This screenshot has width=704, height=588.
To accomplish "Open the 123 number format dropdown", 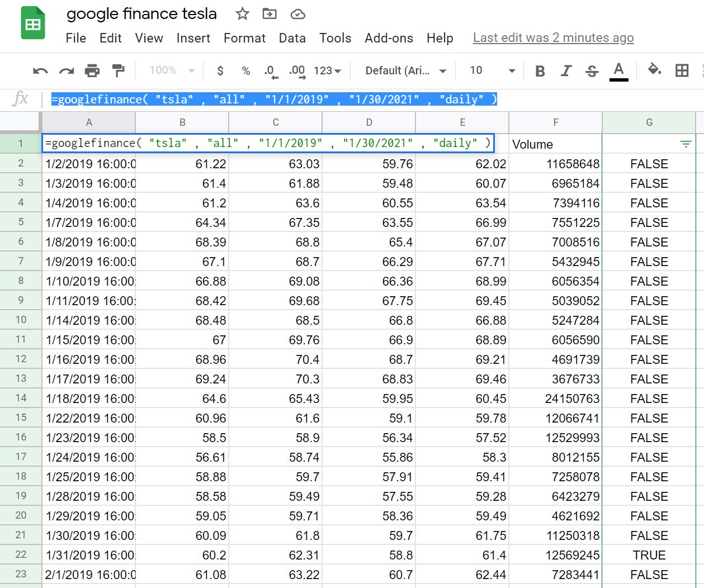I will (x=327, y=71).
